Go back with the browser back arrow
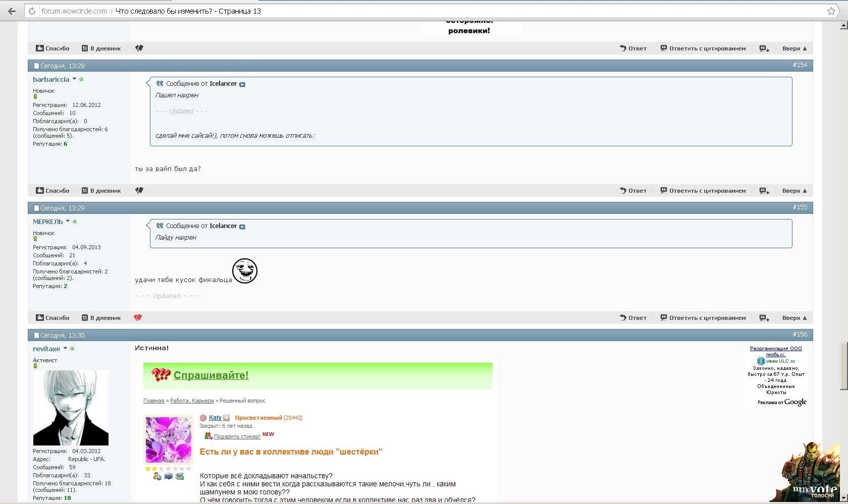This screenshot has width=848, height=504. click(x=12, y=11)
